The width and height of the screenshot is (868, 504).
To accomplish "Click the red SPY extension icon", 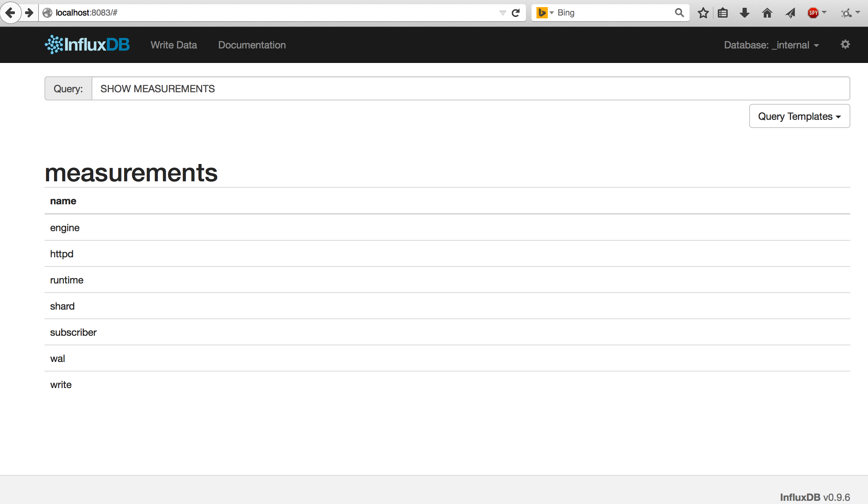I will [813, 13].
